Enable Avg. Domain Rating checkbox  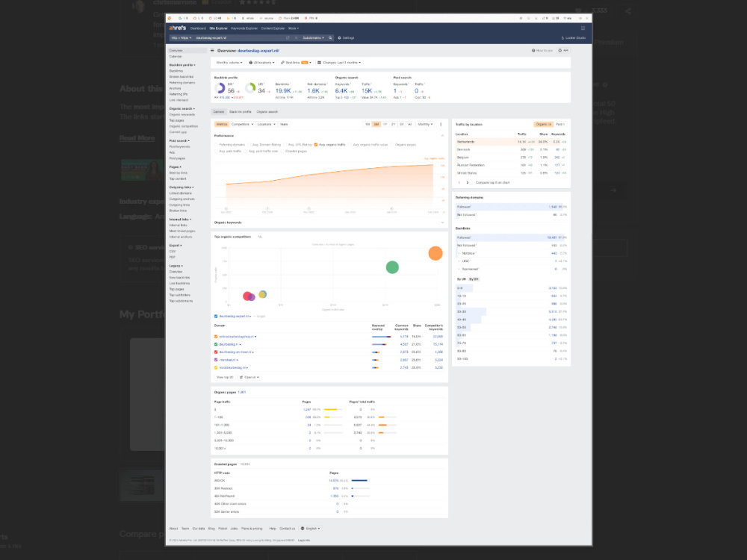(249, 144)
